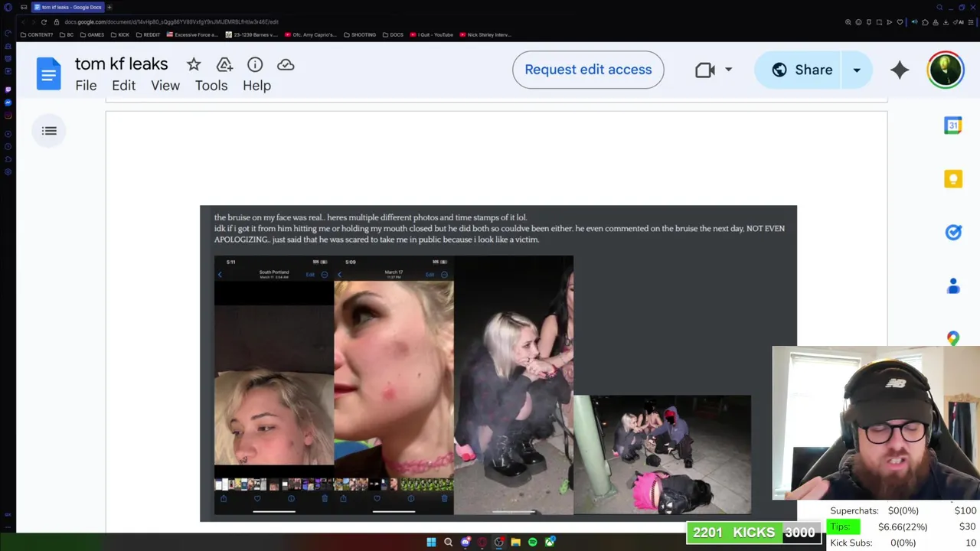Viewport: 980px width, 551px height.
Task: Open the Google account avatar
Action: click(946, 70)
